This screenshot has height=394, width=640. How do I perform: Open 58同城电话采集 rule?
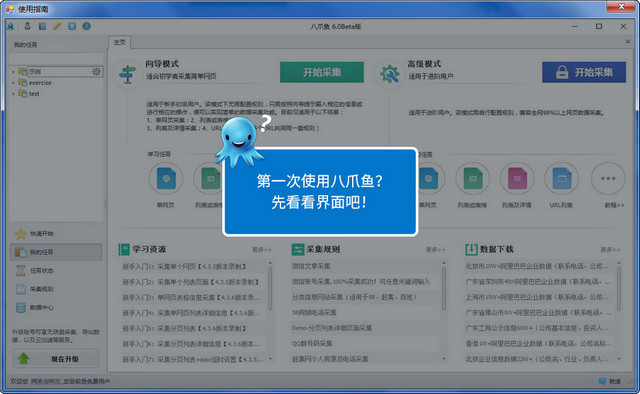(x=314, y=312)
